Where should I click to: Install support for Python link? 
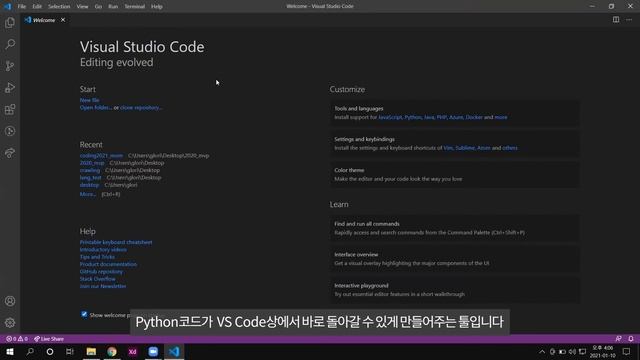413,117
